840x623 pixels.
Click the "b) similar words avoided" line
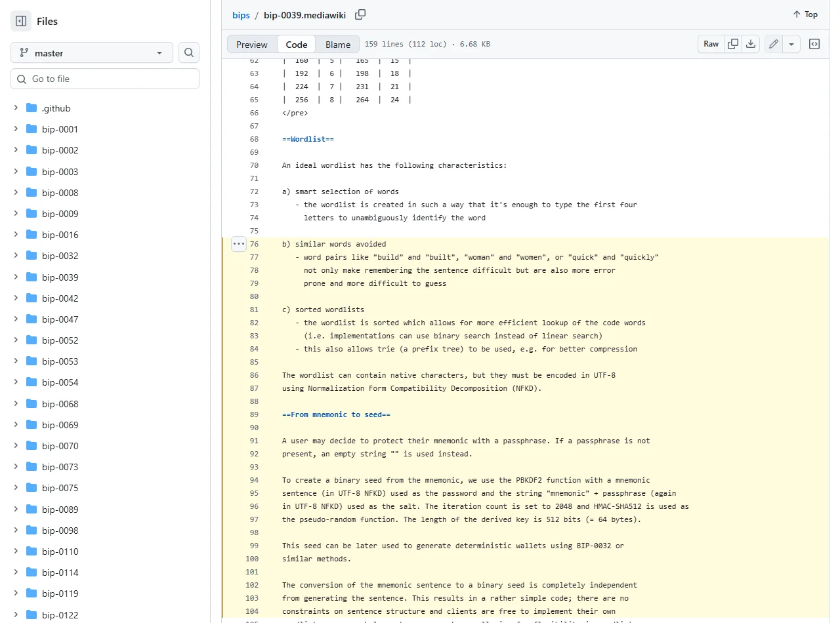click(x=334, y=244)
